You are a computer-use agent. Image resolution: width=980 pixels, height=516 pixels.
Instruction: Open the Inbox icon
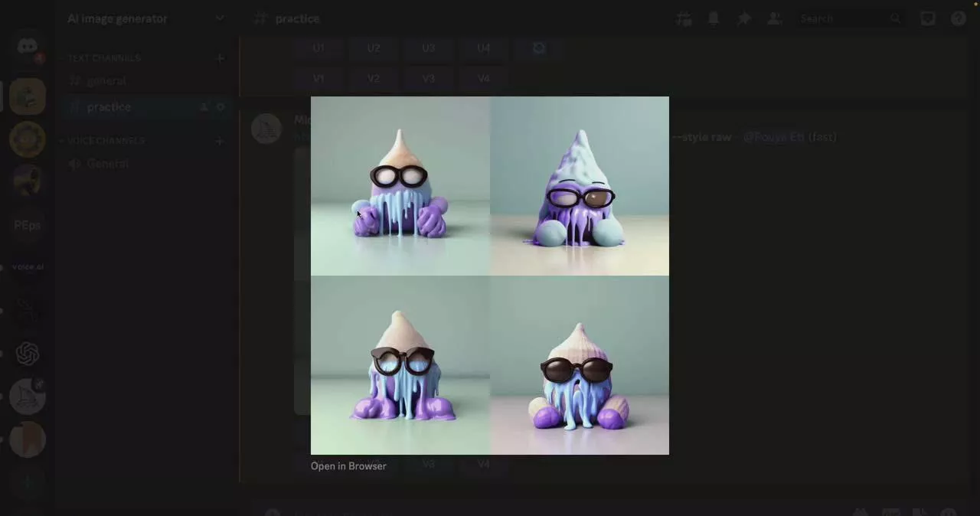[x=927, y=18]
